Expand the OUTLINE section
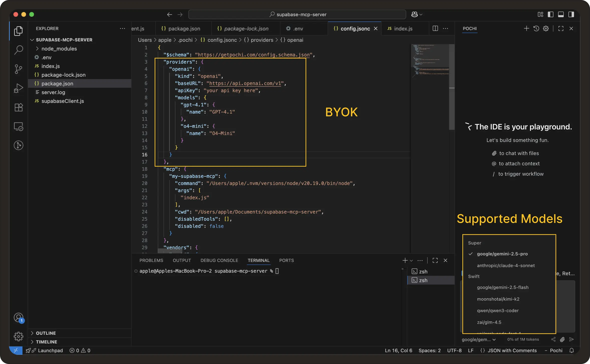Image resolution: width=590 pixels, height=364 pixels. click(x=46, y=333)
